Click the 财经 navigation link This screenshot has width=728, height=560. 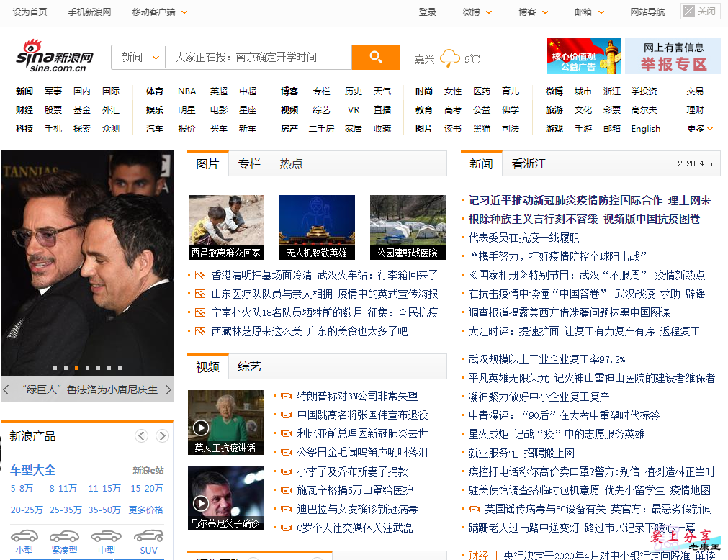pos(24,110)
